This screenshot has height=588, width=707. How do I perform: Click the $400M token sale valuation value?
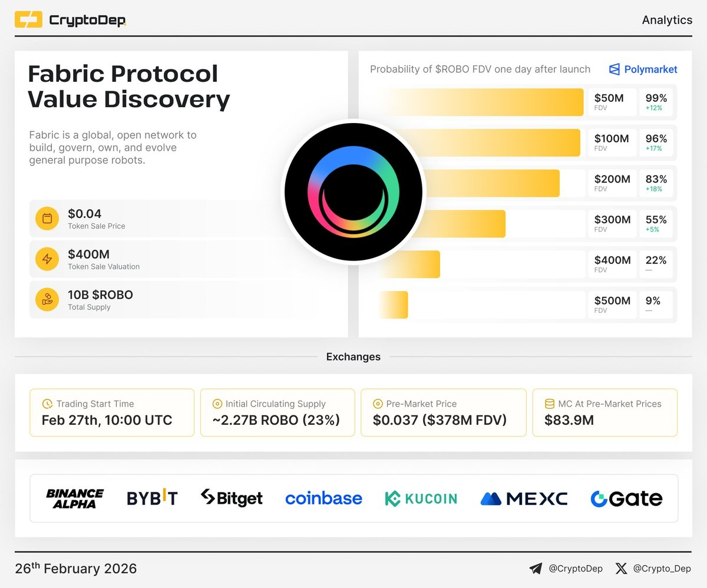coord(88,255)
